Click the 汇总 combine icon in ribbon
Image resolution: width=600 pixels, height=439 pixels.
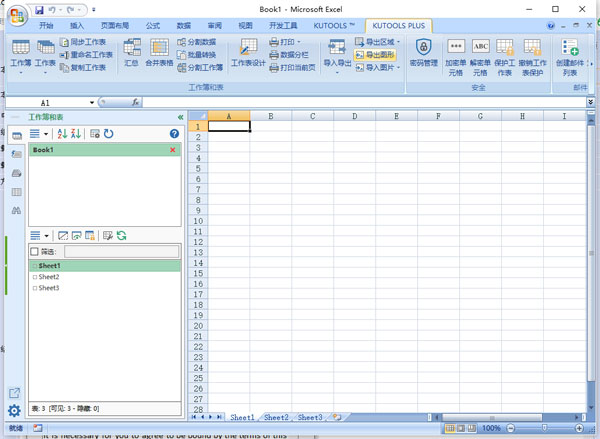(x=132, y=53)
